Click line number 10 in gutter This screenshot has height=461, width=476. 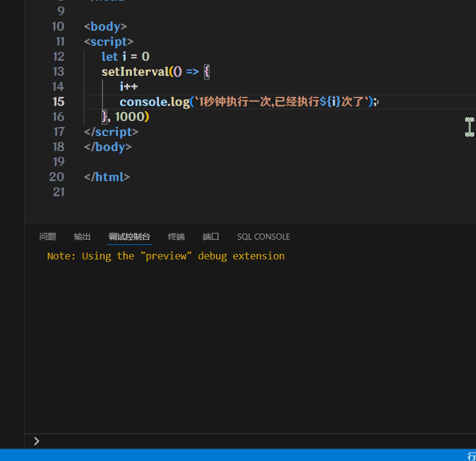pos(58,26)
